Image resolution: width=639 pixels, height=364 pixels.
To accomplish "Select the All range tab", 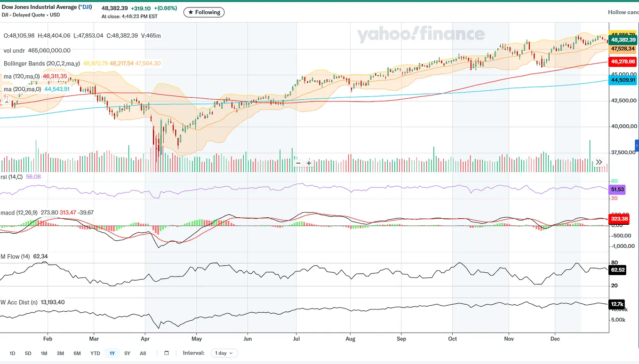I will point(143,353).
